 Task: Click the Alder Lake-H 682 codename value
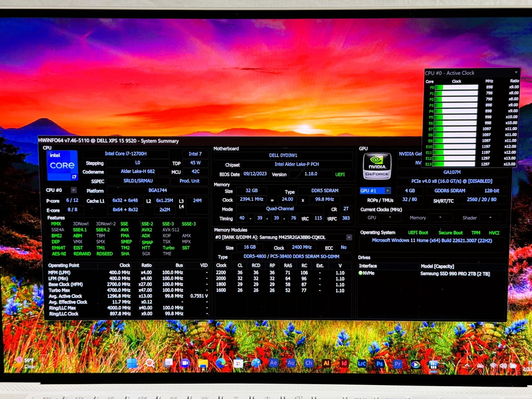point(138,171)
